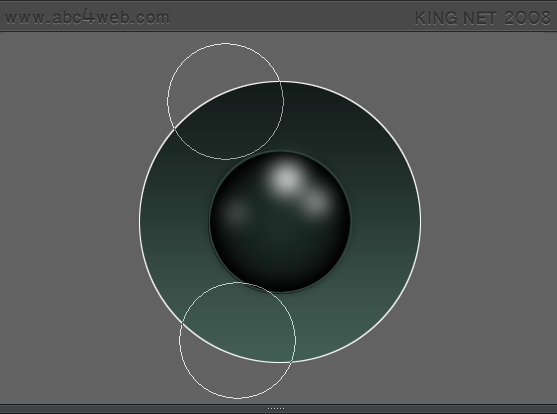Click upper circle area outside the disc

pos(213,71)
